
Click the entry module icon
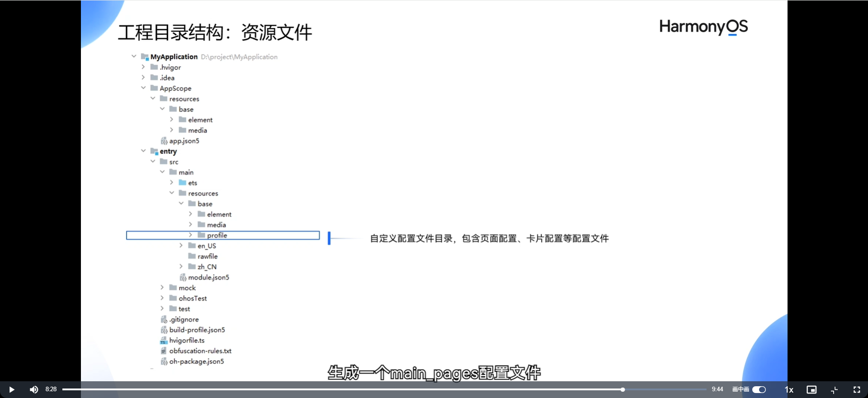click(x=154, y=151)
